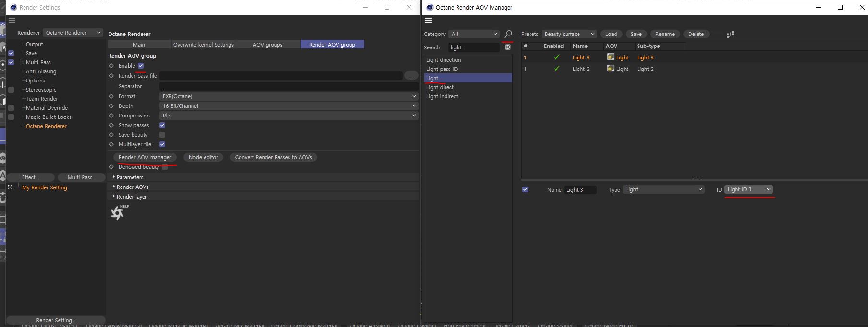Open Octane help via the HELP logo icon
The image size is (868, 327).
119,212
